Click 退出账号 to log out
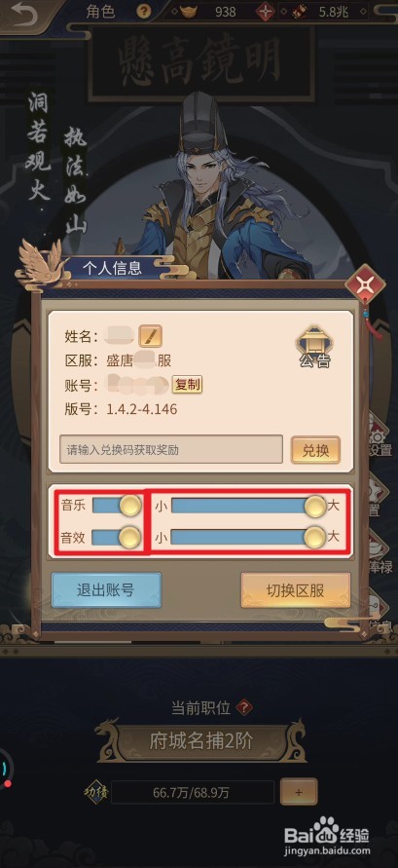 [106, 590]
